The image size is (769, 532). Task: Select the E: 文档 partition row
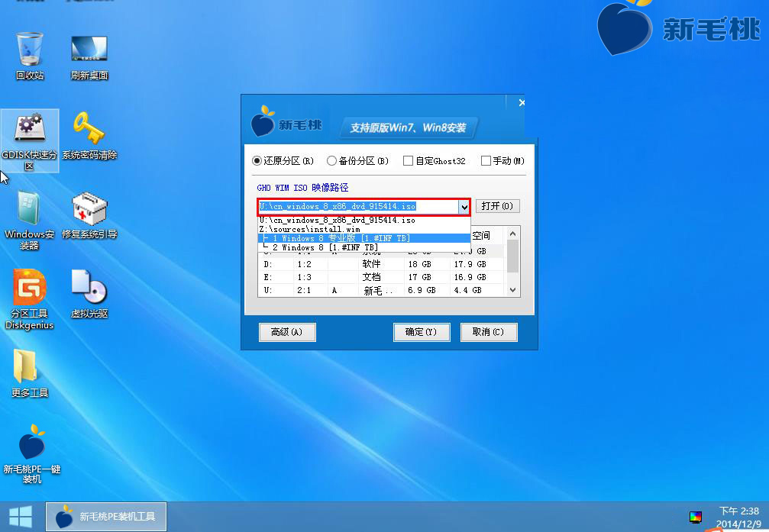tap(382, 277)
